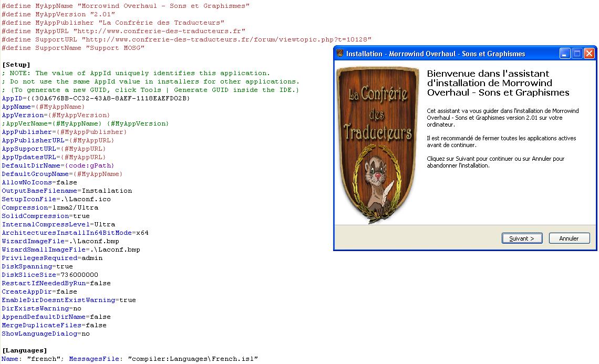Click the 'Name: "french"' languages line
The width and height of the screenshot is (599, 364).
[130, 359]
